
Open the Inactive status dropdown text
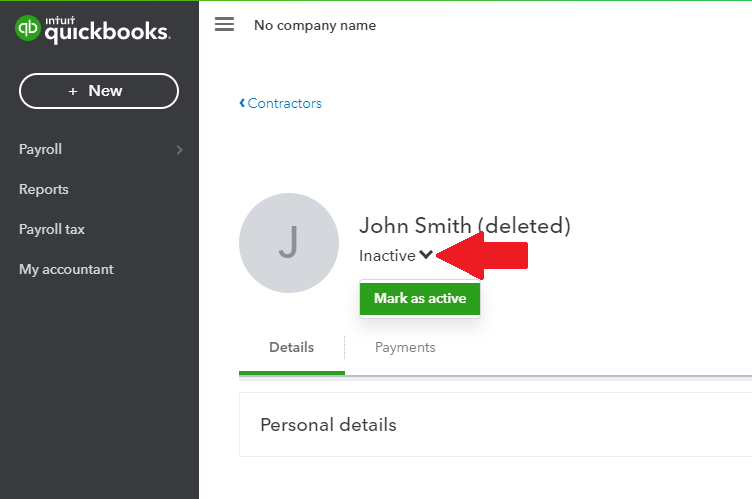point(387,256)
